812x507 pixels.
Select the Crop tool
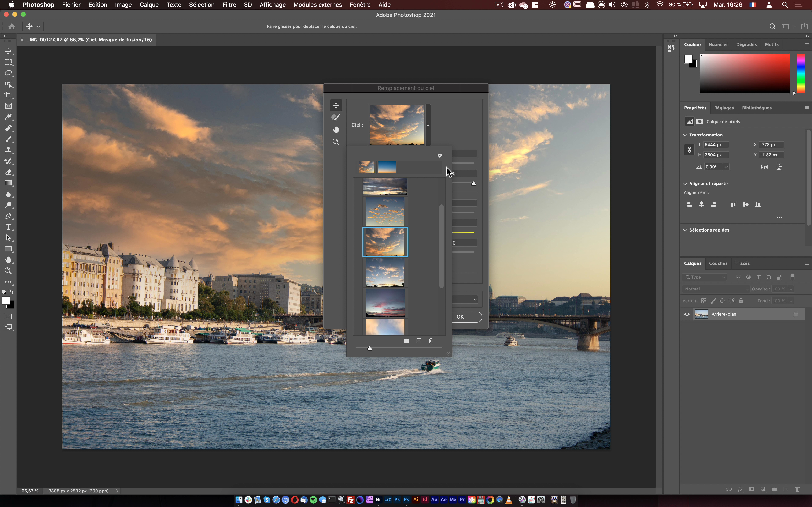pos(8,95)
